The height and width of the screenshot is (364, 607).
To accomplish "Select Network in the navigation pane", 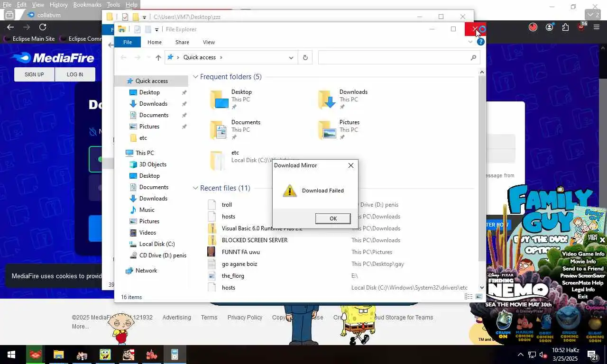I will click(146, 271).
